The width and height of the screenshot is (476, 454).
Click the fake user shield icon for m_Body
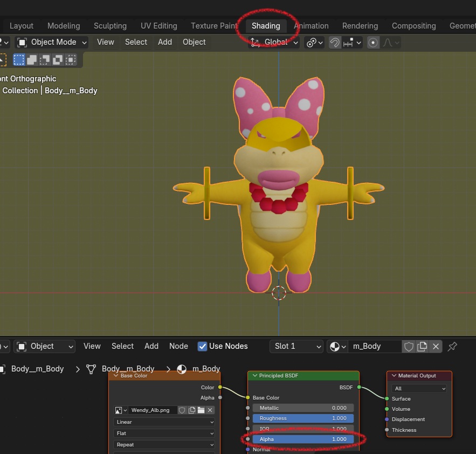pyautogui.click(x=409, y=346)
